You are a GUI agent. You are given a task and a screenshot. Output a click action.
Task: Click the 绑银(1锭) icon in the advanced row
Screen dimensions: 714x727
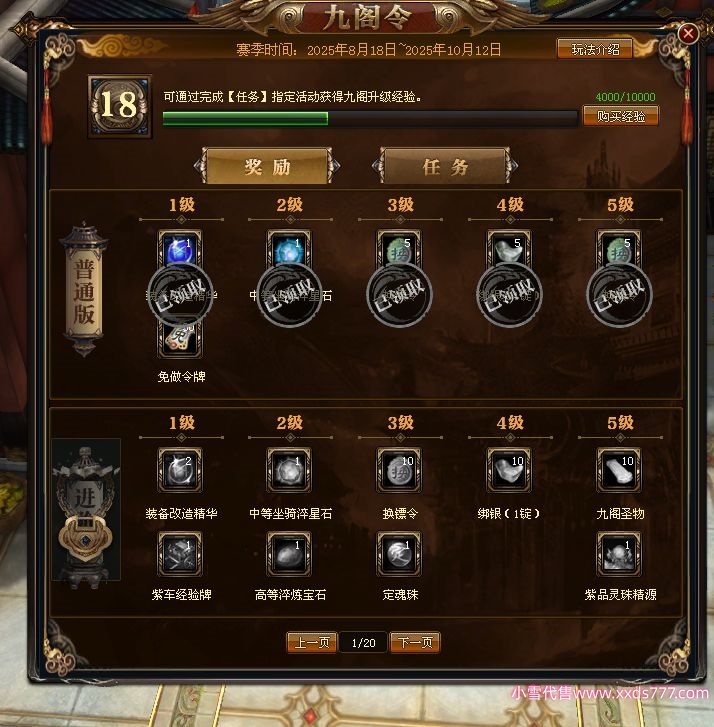pyautogui.click(x=509, y=470)
